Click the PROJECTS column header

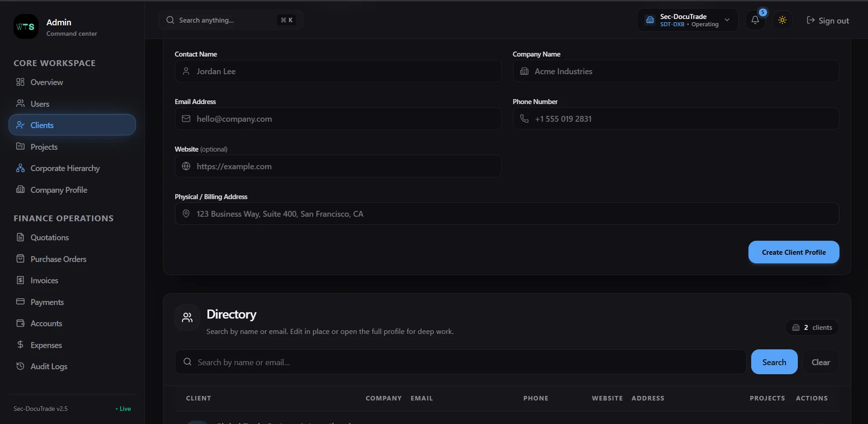(x=767, y=398)
